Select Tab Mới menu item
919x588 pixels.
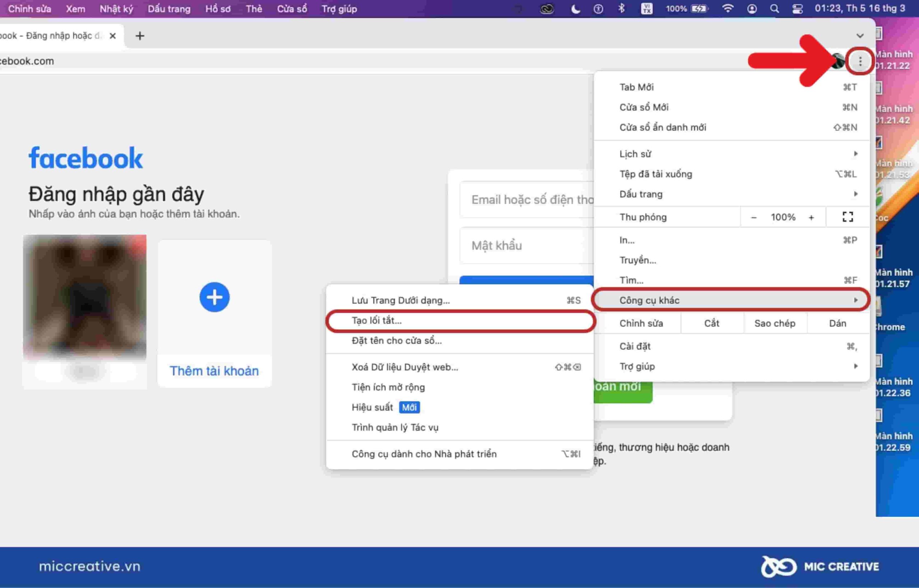[732, 87]
